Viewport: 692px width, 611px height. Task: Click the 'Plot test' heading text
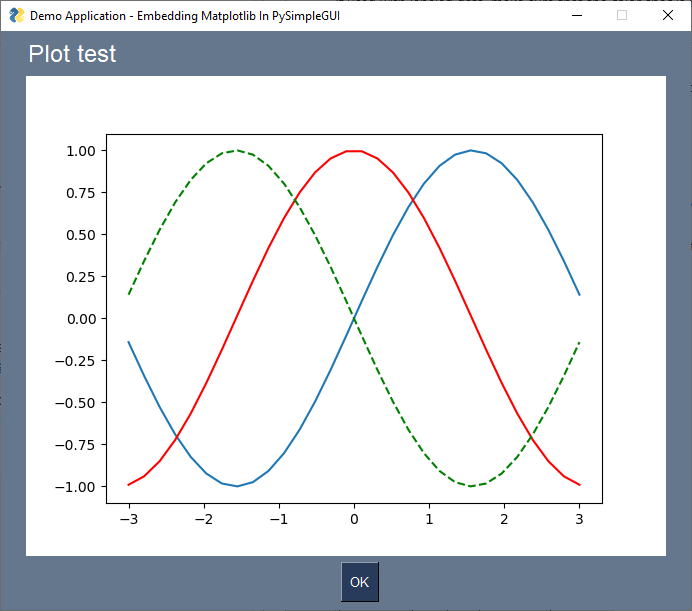[72, 54]
